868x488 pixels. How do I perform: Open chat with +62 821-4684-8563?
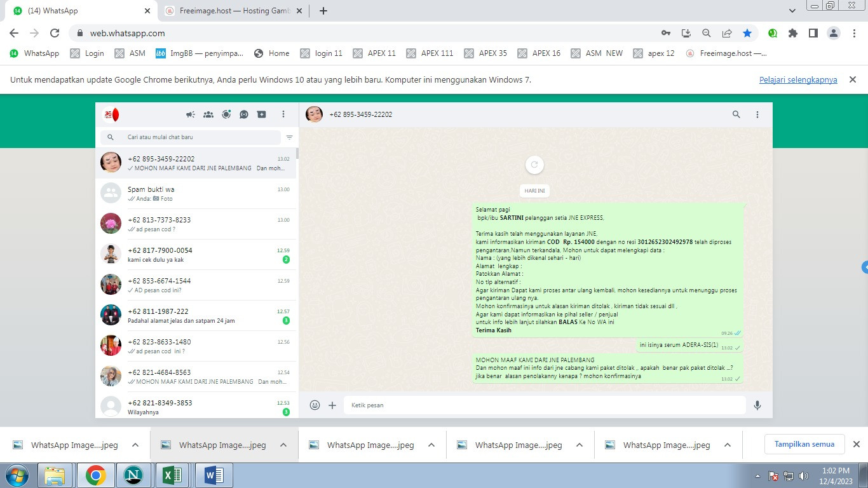[196, 376]
